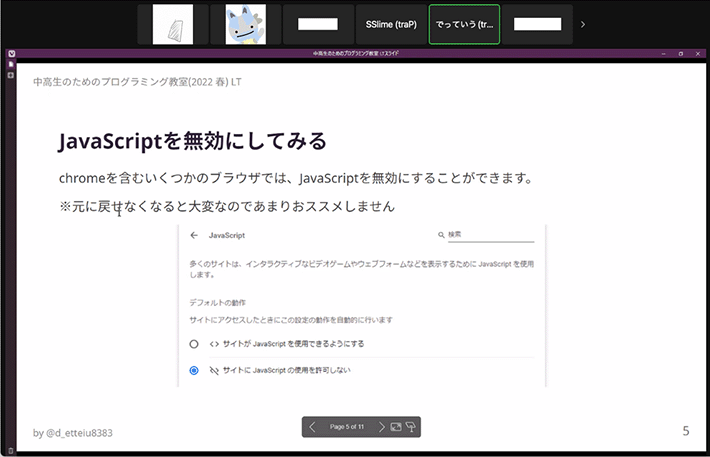The height and width of the screenshot is (457, 710).
Task: Select radio for blocking JavaScript on sites
Action: (x=194, y=370)
